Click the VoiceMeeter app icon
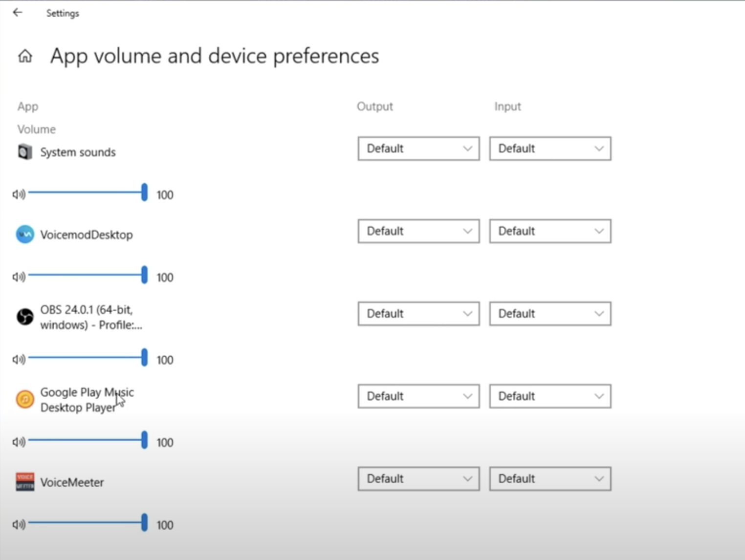This screenshot has width=745, height=560. (25, 482)
